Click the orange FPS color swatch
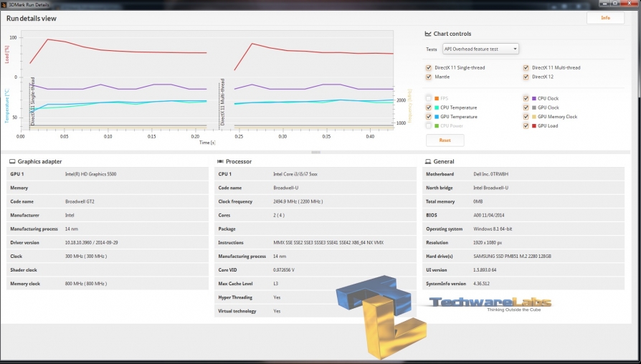 [437, 98]
